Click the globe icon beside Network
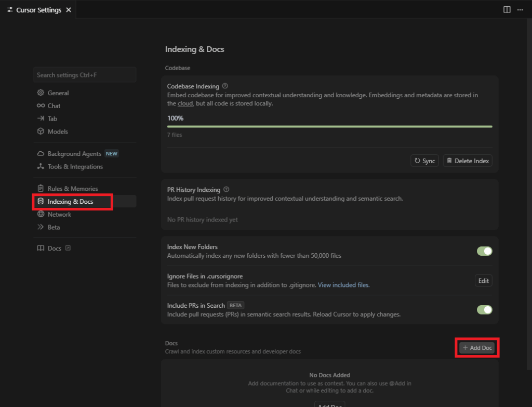Screen dimensions: 532x407 pyautogui.click(x=41, y=214)
